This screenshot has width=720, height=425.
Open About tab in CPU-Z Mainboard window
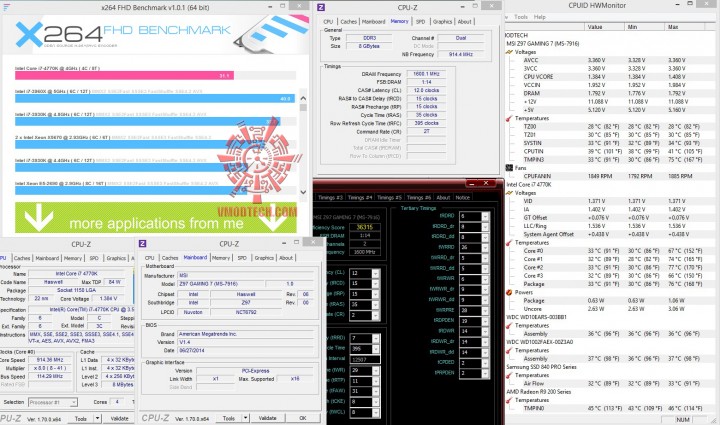pyautogui.click(x=286, y=258)
